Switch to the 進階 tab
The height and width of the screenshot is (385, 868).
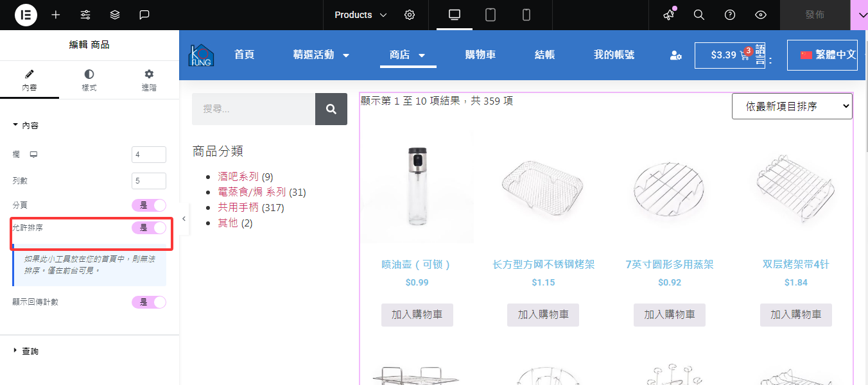[x=149, y=80]
